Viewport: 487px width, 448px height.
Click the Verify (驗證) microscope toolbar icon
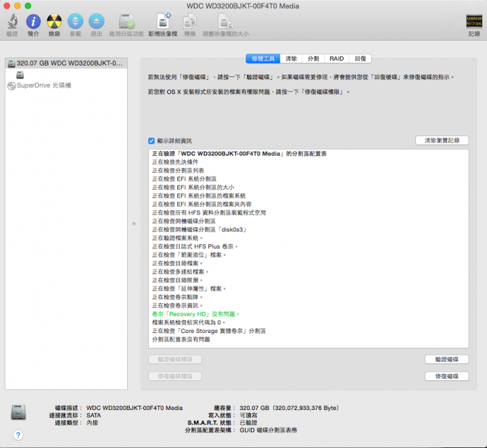tap(12, 22)
